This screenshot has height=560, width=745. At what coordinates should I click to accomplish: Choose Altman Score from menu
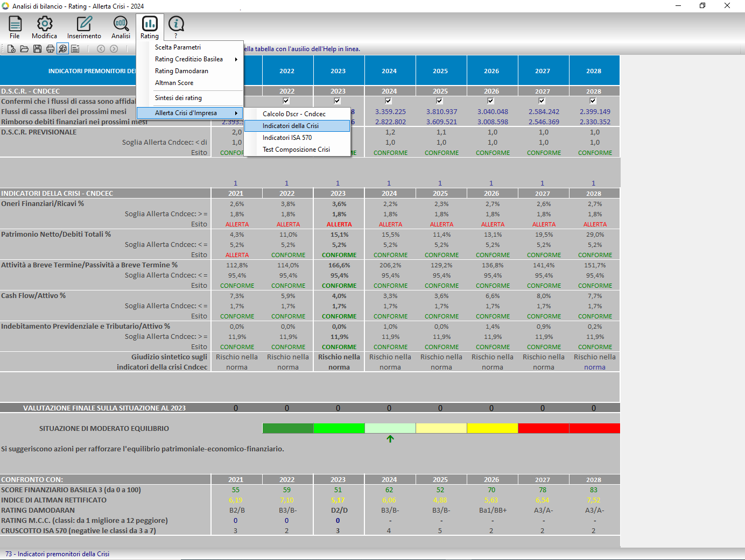(x=189, y=83)
